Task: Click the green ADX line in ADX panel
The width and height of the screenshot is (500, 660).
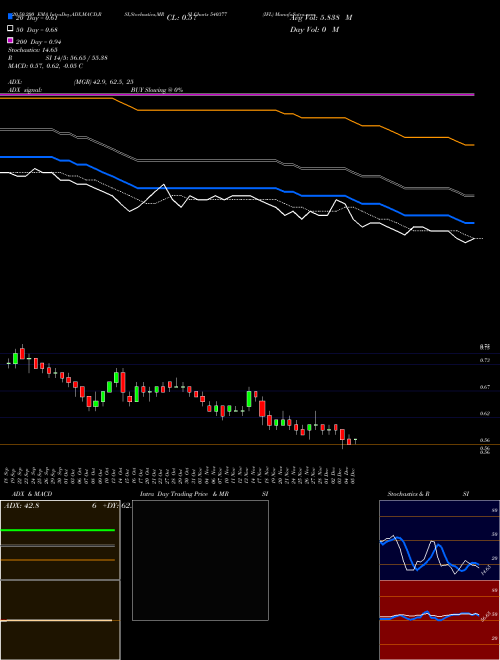Action: tap(58, 530)
